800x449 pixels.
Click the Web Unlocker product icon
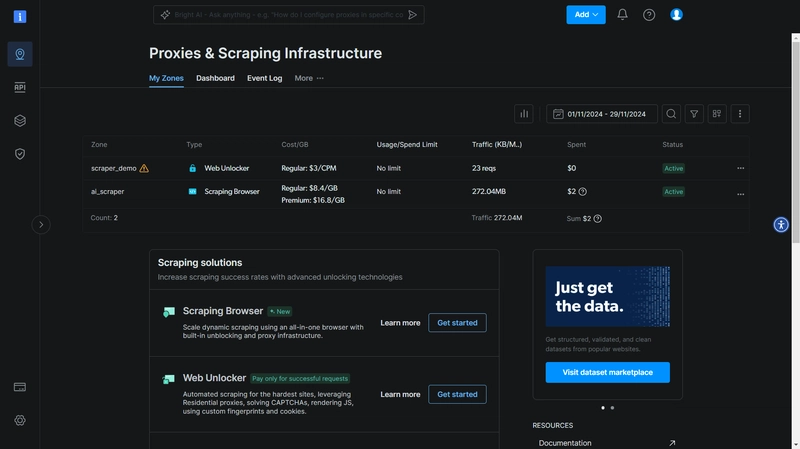coord(169,379)
